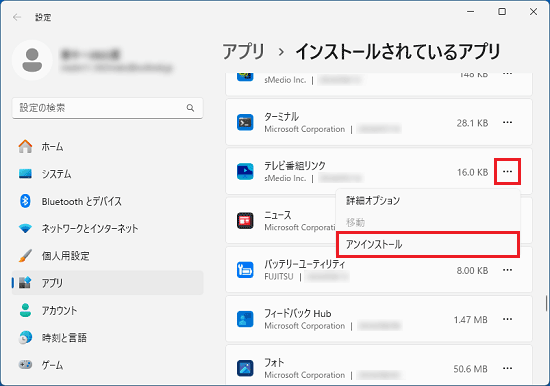550x386 pixels.
Task: Open more options for テレビ番組リンク
Action: (x=507, y=172)
